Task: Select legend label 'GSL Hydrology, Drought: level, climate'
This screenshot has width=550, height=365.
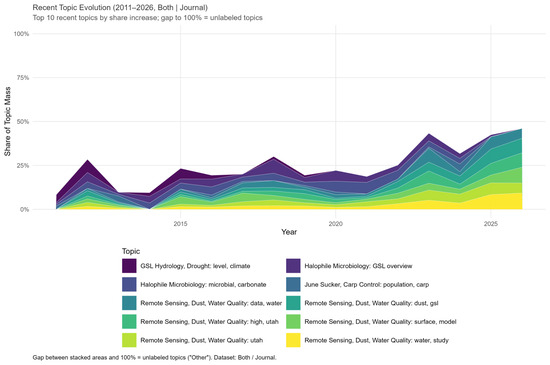Action: (195, 266)
